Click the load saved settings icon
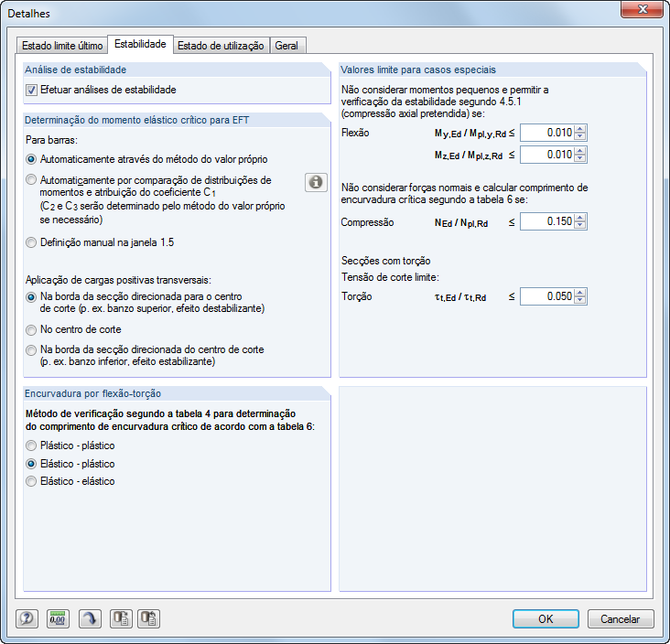Screen dimensions: 670x644 121,618
